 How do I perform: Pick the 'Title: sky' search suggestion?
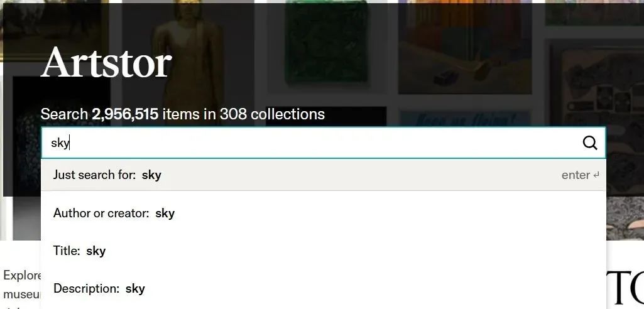[323, 251]
